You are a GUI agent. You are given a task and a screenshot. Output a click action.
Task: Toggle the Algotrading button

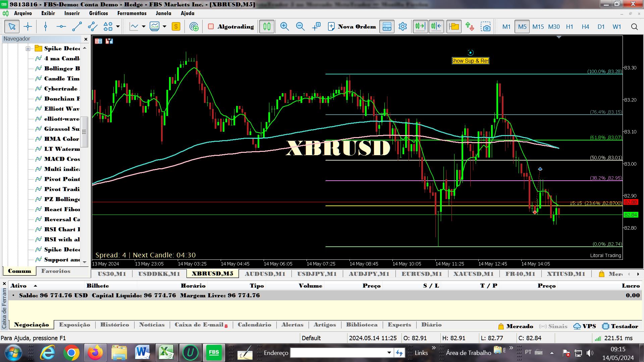click(231, 26)
